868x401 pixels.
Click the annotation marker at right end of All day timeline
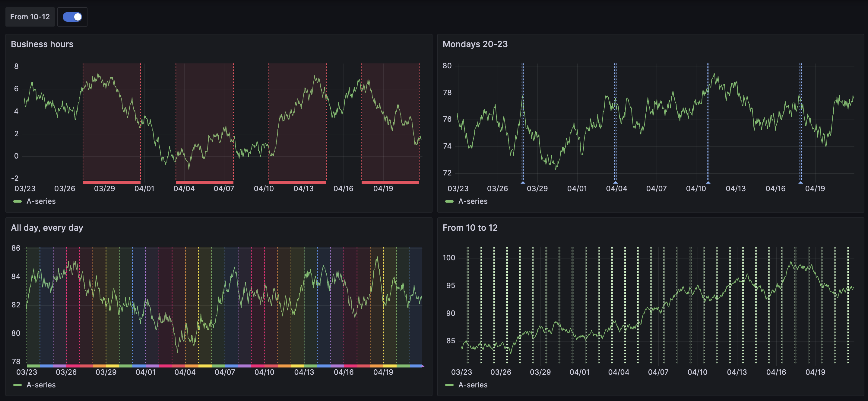click(x=423, y=366)
